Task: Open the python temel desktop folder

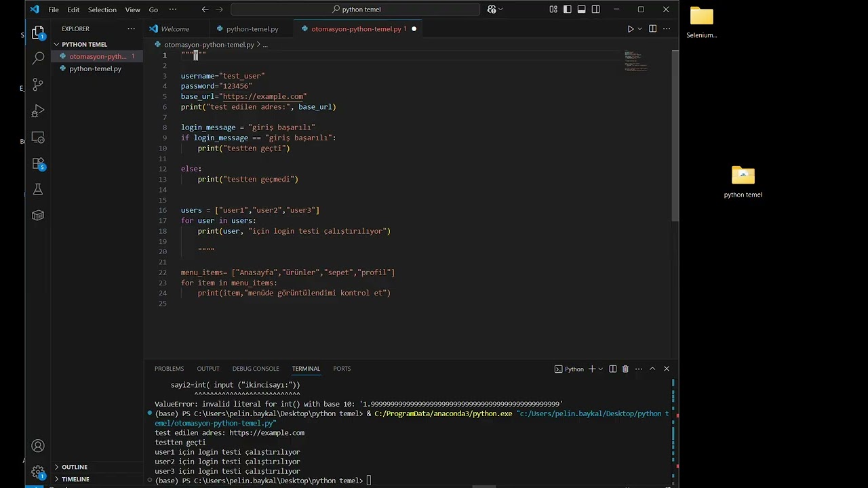Action: coord(743,182)
